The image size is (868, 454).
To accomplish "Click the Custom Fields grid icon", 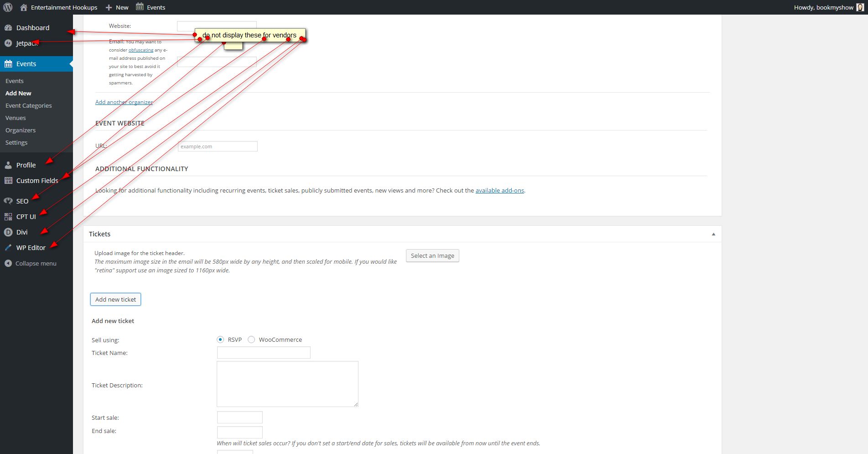I will click(8, 181).
